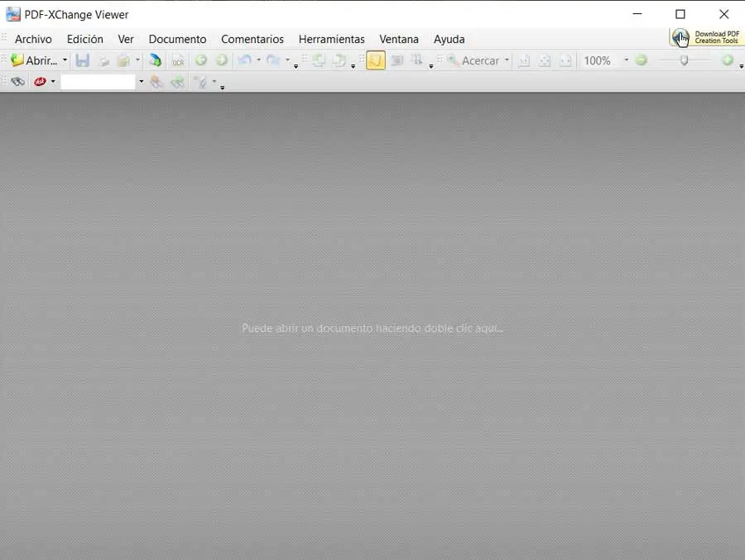Expand the search options dropdown arrow
Viewport: 745px width, 560px height.
pos(214,82)
